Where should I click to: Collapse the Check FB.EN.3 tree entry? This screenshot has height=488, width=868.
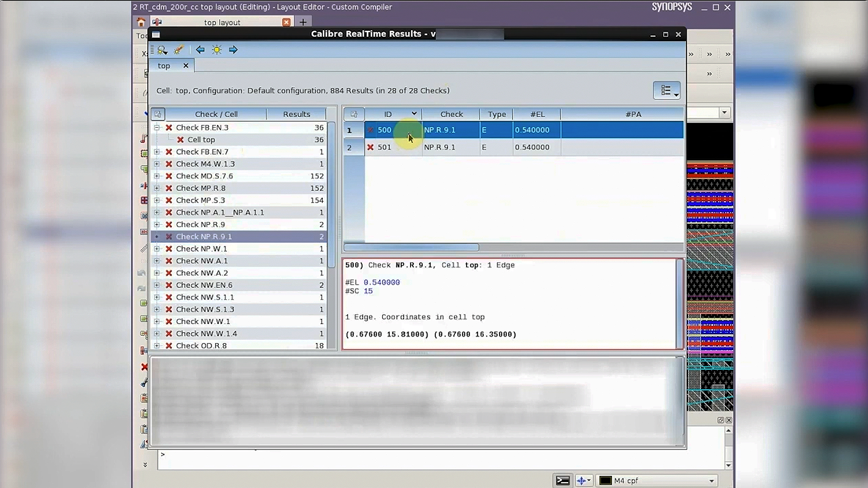tap(157, 127)
